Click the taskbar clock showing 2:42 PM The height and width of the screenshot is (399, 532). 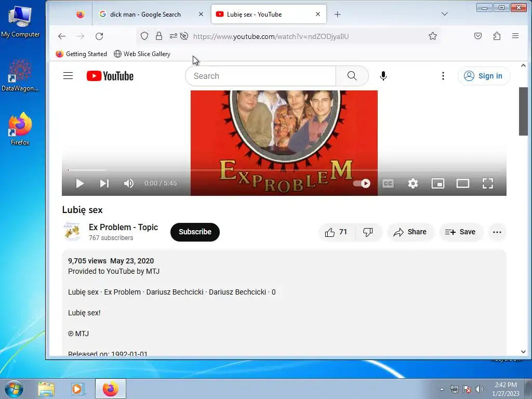[x=506, y=389]
